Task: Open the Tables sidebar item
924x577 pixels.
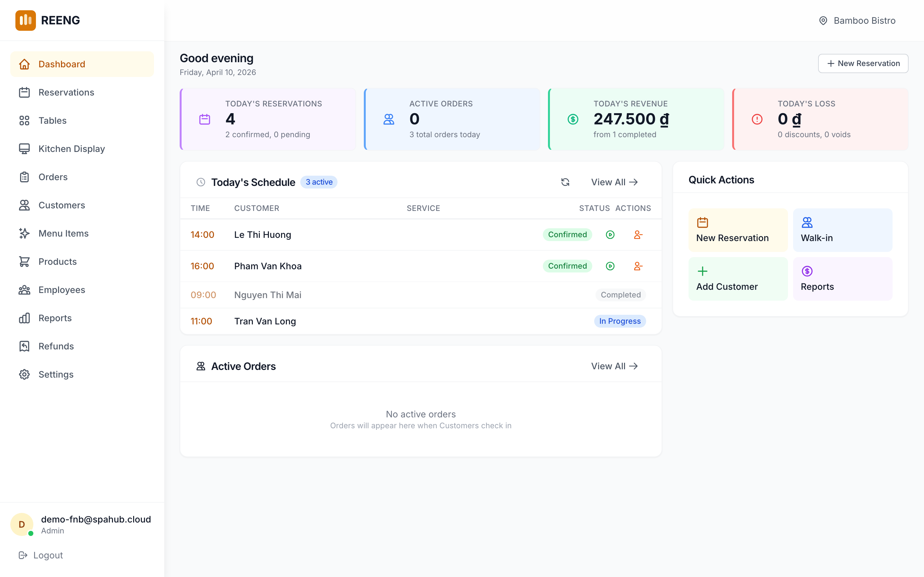Action: (52, 120)
